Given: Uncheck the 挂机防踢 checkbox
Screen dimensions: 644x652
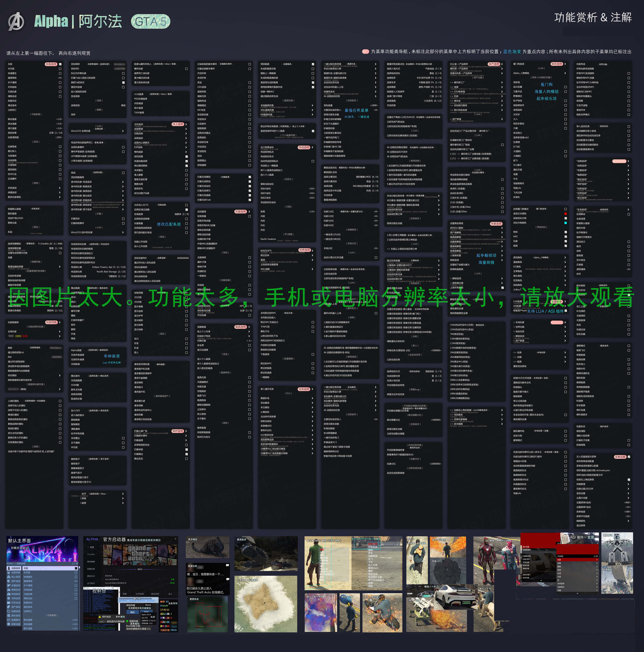Looking at the screenshot, I should point(187,157).
